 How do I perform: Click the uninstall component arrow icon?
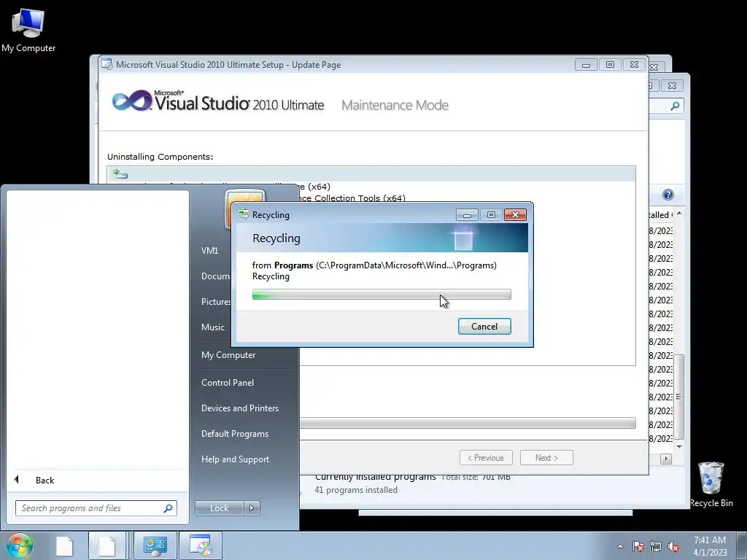(120, 174)
